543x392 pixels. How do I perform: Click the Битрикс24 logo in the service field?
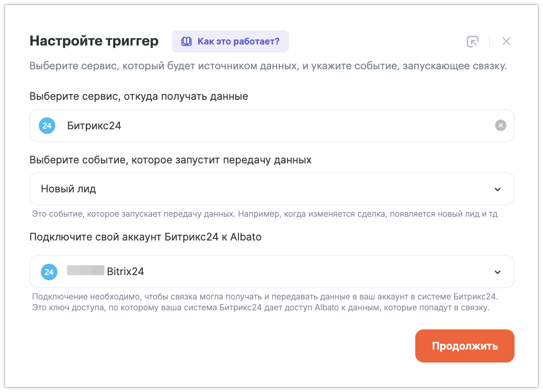click(47, 126)
